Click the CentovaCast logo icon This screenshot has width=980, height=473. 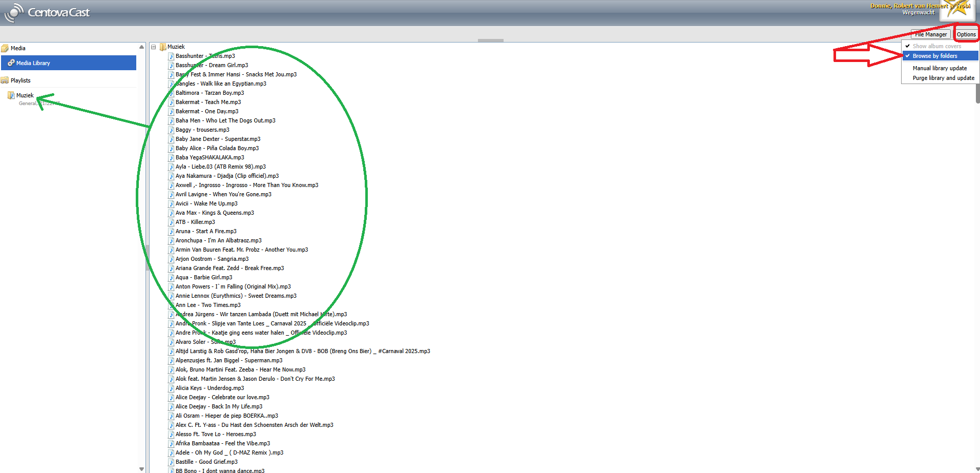(14, 13)
